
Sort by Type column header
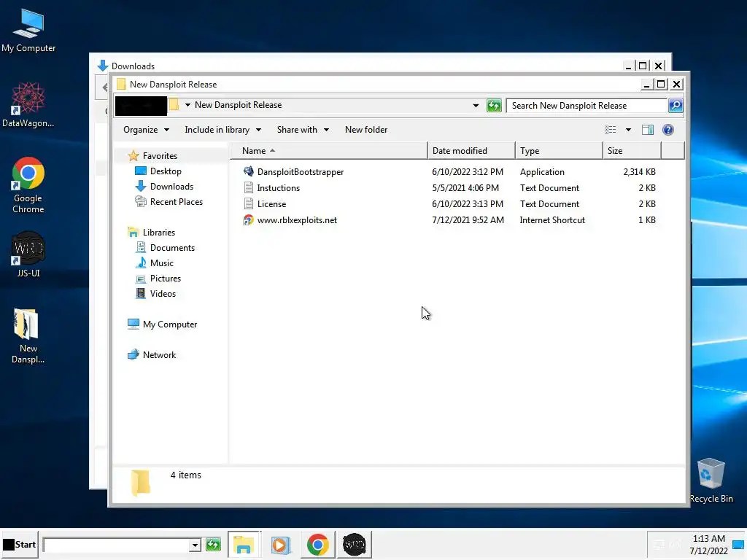pos(559,150)
